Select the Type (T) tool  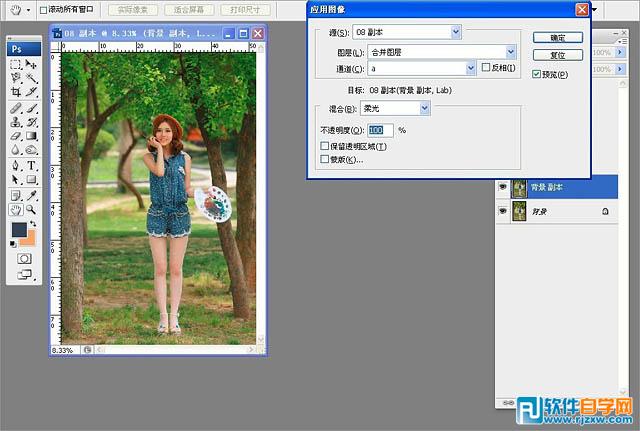click(31, 165)
